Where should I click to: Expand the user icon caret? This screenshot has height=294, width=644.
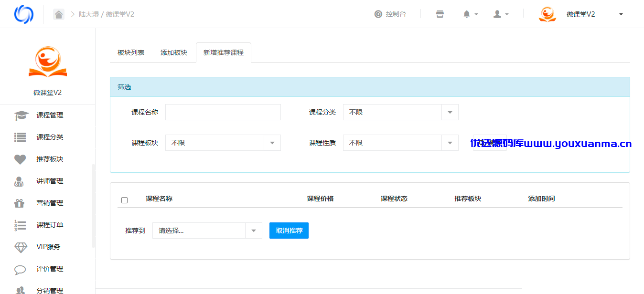[507, 15]
